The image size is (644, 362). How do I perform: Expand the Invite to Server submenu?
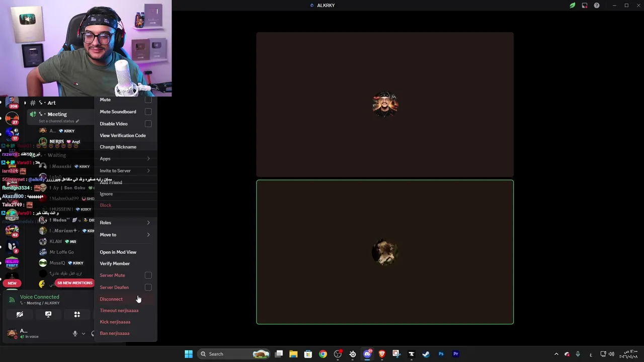pyautogui.click(x=125, y=170)
